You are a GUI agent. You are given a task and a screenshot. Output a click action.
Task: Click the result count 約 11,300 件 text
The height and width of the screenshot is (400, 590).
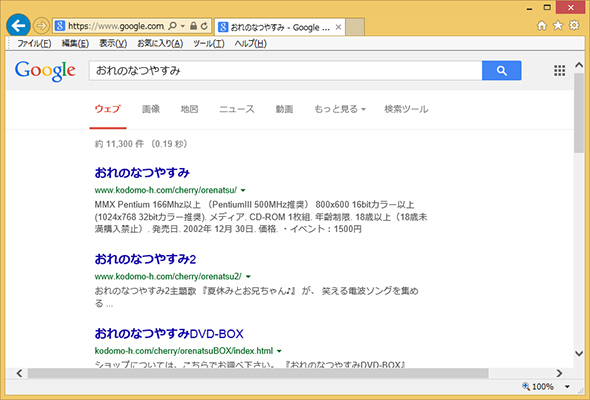(x=119, y=144)
